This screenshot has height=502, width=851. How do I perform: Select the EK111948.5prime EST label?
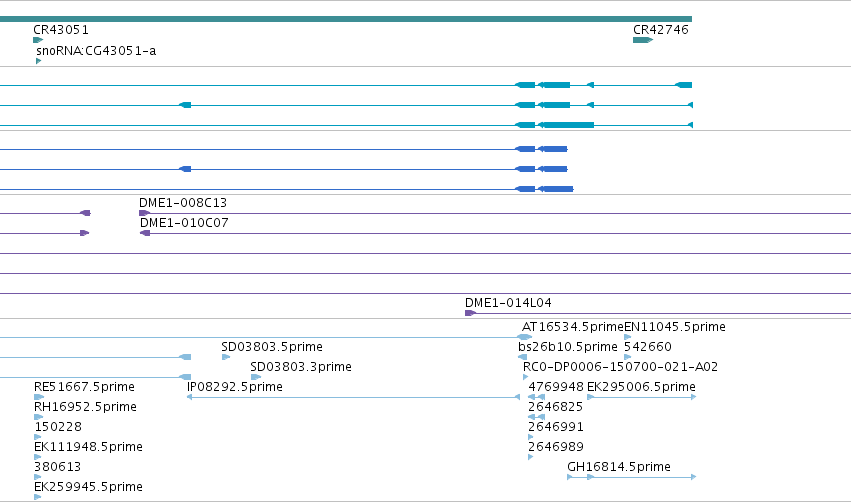88,447
